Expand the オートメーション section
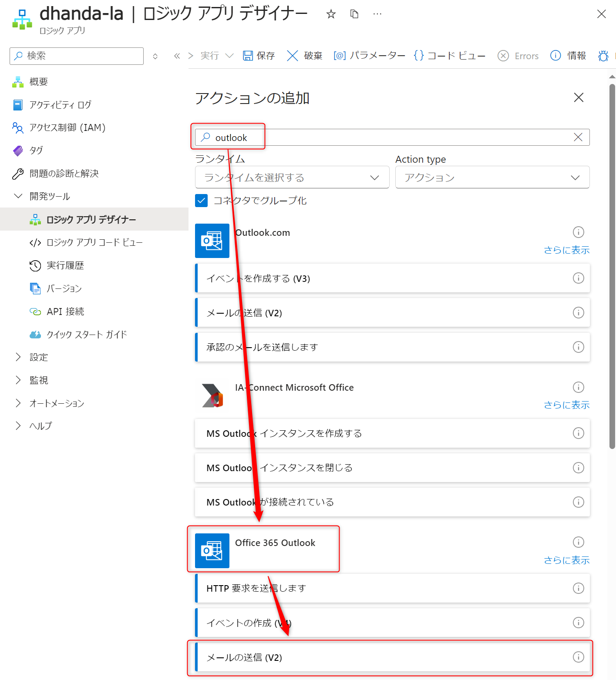Image resolution: width=616 pixels, height=680 pixels. click(x=18, y=403)
